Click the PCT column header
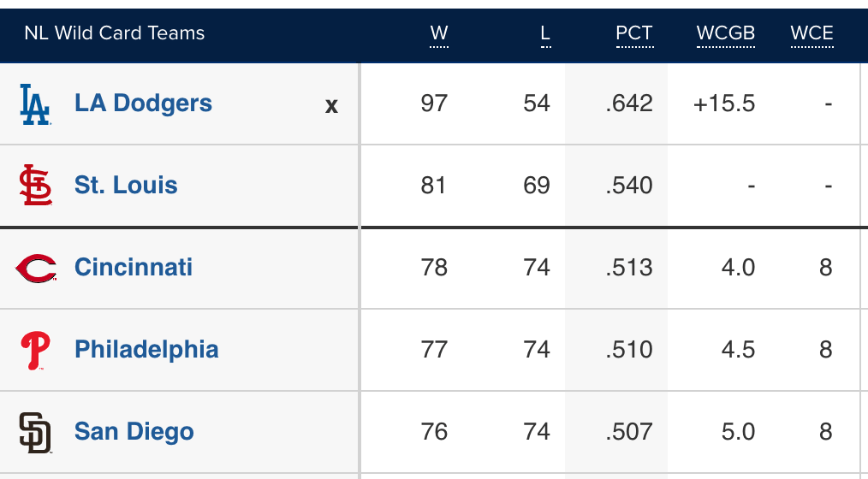 pos(634,33)
